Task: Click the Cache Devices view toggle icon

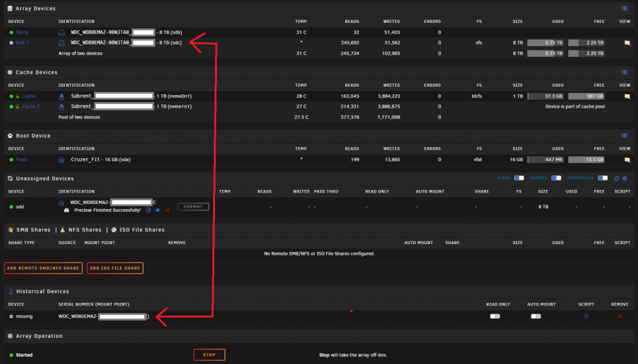Action: [624, 72]
